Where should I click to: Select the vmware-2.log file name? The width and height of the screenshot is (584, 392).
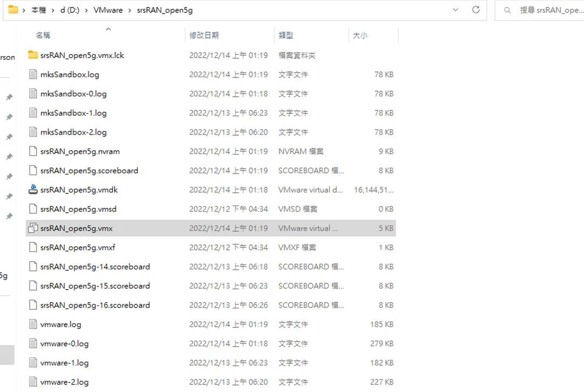(x=65, y=382)
